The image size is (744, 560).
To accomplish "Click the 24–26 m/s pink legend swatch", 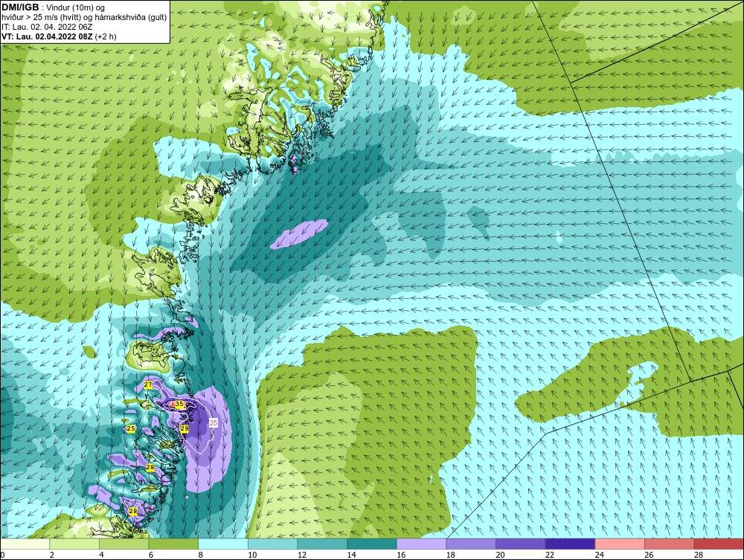I will [x=620, y=544].
